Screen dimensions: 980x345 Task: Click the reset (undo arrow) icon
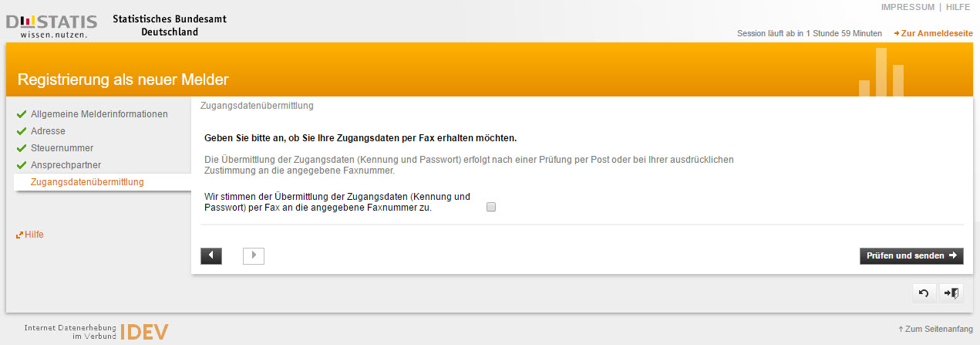pyautogui.click(x=924, y=293)
